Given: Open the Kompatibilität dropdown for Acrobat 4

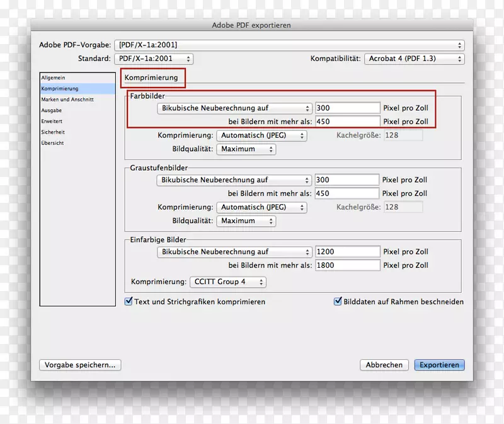Looking at the screenshot, I should (415, 58).
